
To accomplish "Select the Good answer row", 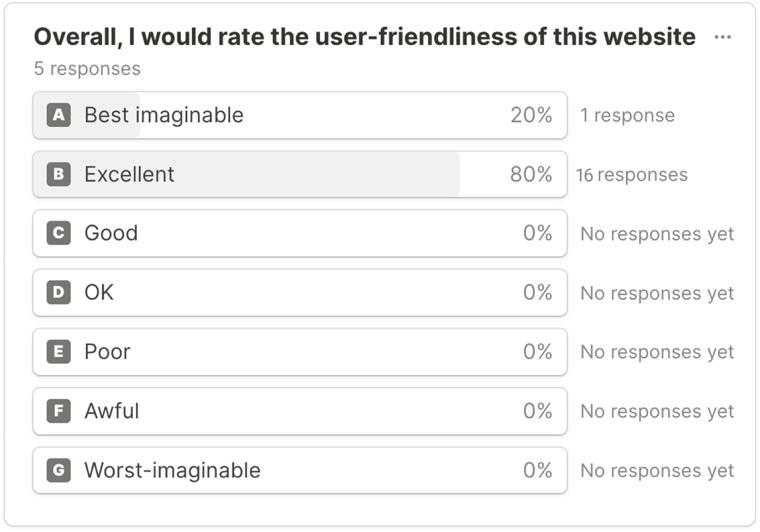I will coord(300,233).
